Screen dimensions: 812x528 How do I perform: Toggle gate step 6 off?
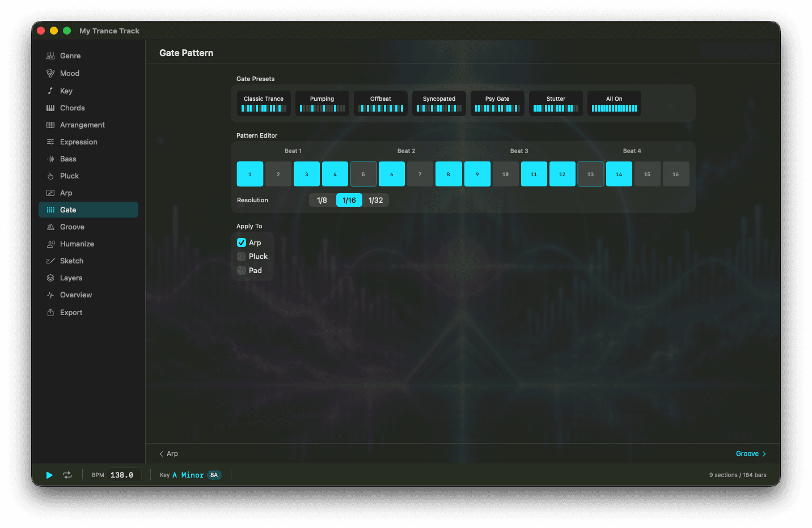(x=392, y=174)
